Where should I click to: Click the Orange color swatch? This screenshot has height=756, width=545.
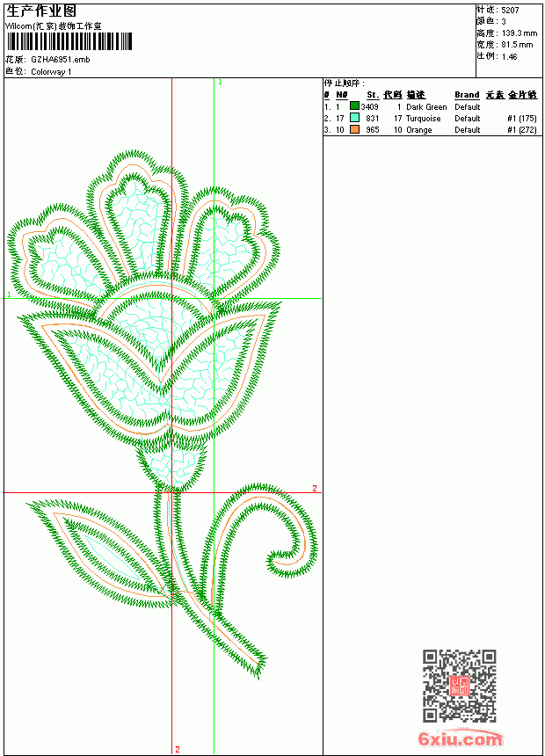pos(354,129)
